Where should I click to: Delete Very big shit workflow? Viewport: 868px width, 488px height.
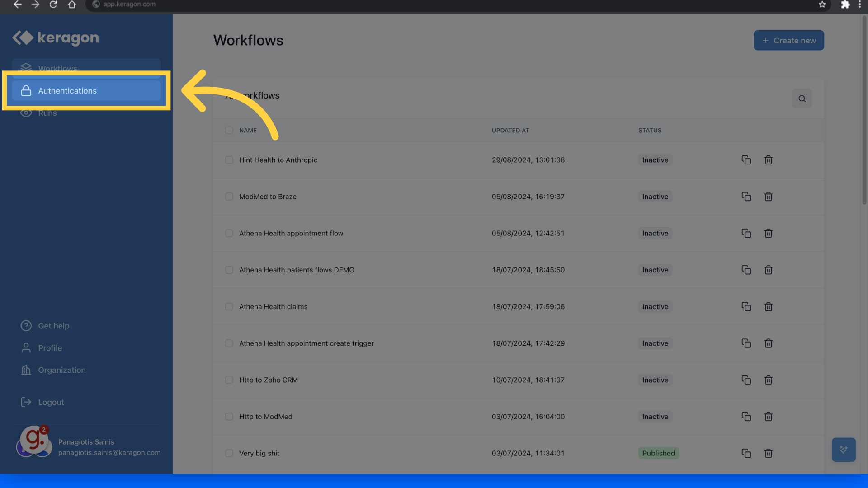[768, 453]
